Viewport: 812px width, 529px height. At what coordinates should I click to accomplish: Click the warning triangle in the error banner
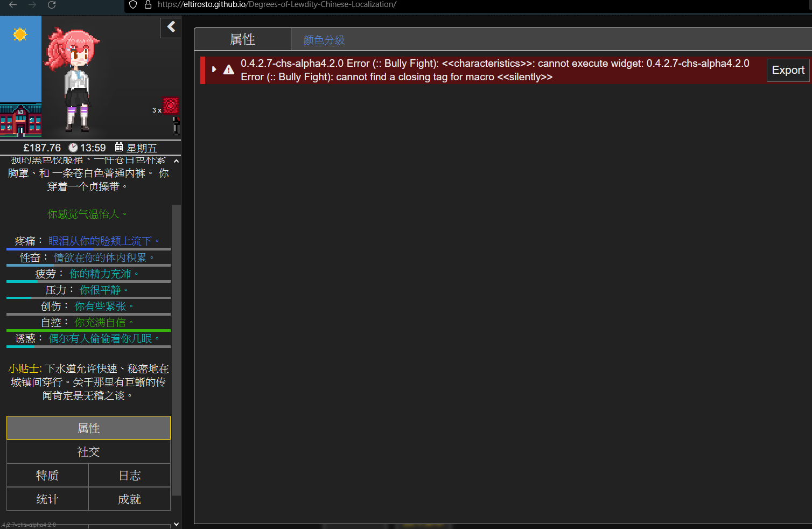228,70
